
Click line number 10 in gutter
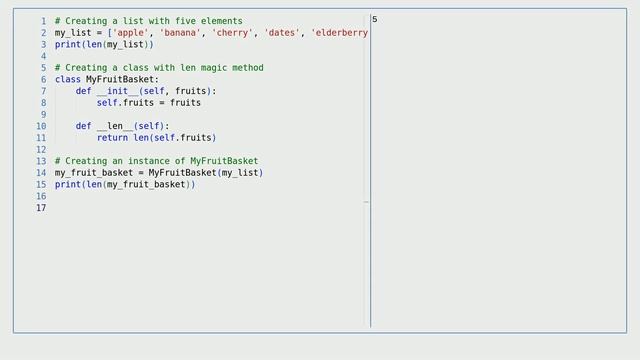(41, 126)
